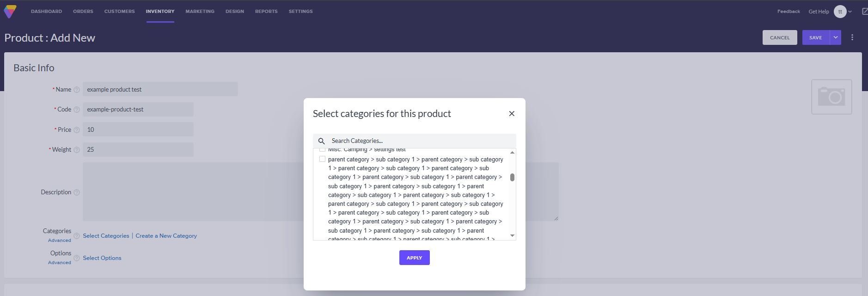The height and width of the screenshot is (296, 868).
Task: Apply the selected categories
Action: click(x=414, y=258)
